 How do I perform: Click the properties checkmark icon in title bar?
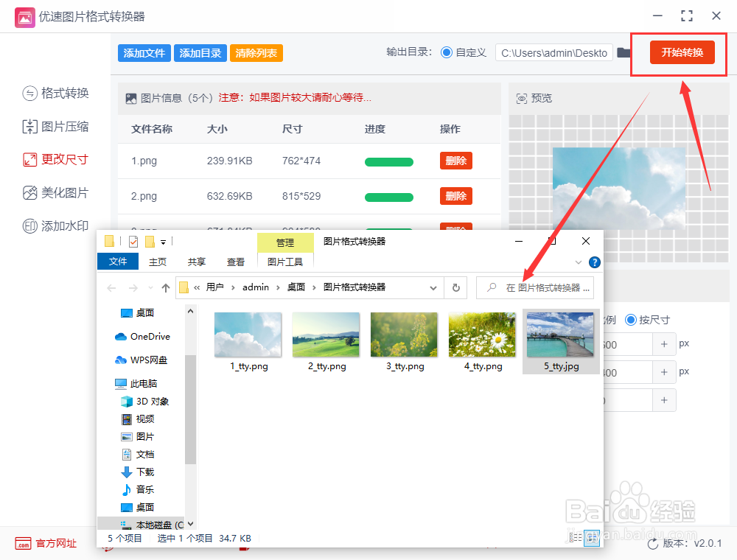click(133, 242)
